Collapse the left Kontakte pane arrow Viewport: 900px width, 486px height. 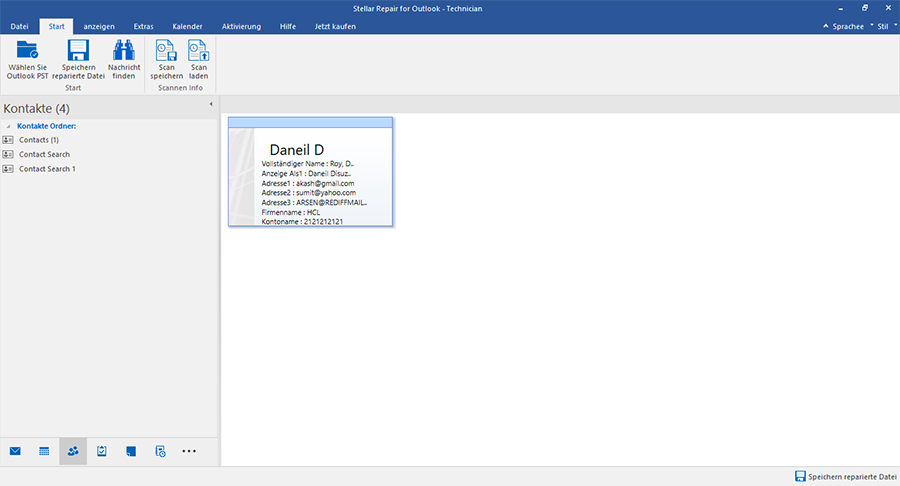pos(210,104)
